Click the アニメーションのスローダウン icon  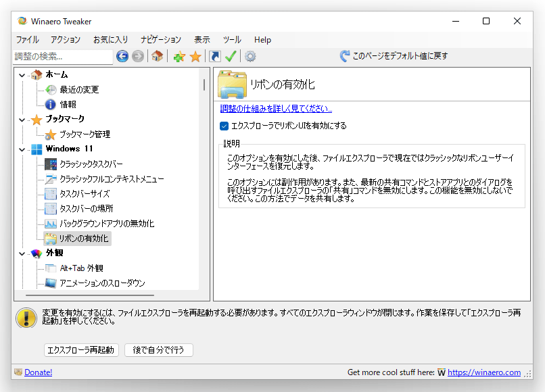click(x=51, y=283)
